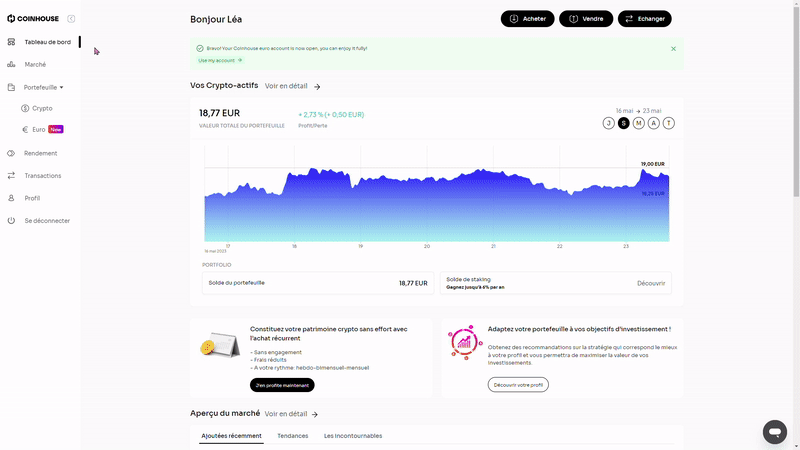Click arrow next to Aperçu du marché Voir en détail
The image size is (800, 450).
(x=315, y=414)
